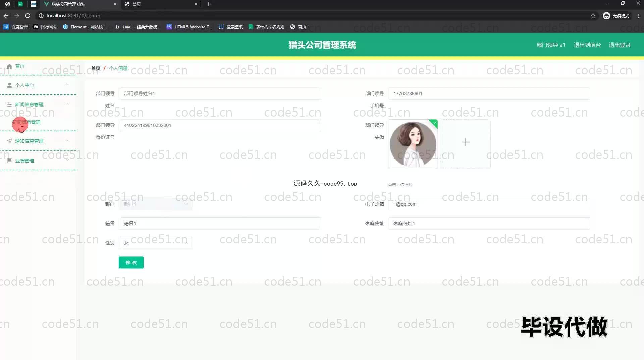Open the Layui bookmark
Image resolution: width=644 pixels, height=360 pixels.
[138, 27]
